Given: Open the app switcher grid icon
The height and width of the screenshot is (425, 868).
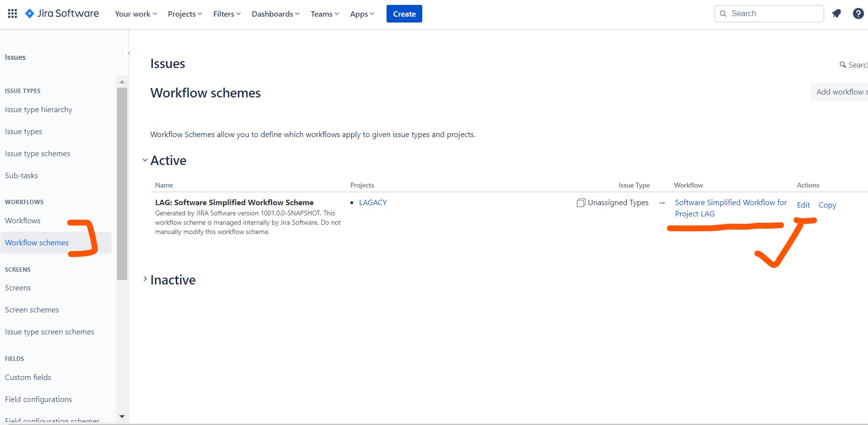Looking at the screenshot, I should click(x=13, y=14).
